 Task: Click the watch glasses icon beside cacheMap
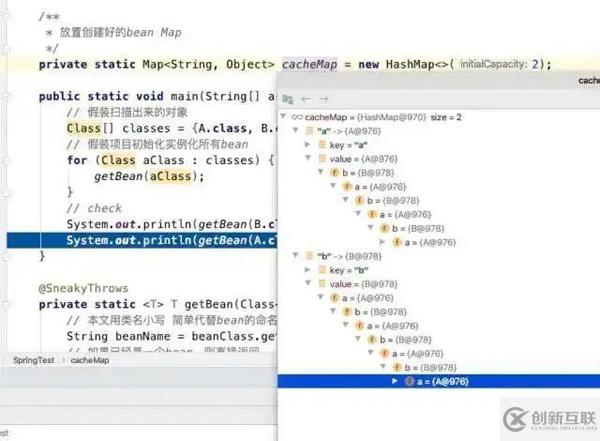click(297, 117)
